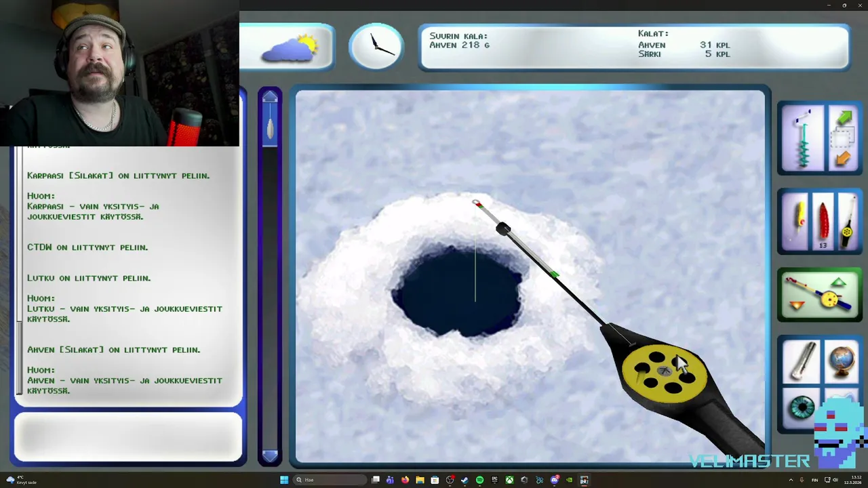Screen dimensions: 868x488
Task: Click the green reel-up arrow
Action: coord(839,283)
